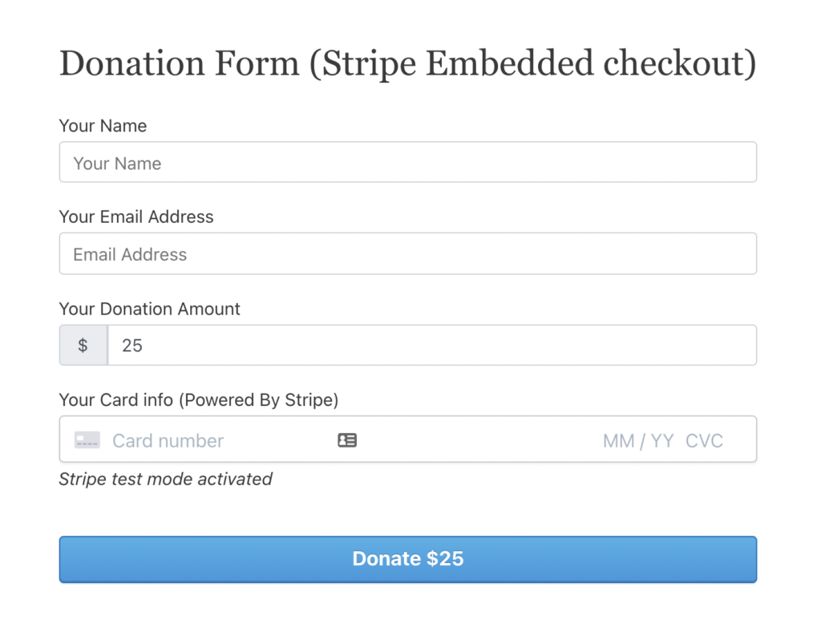Image resolution: width=821 pixels, height=644 pixels.
Task: Click the MM / YY expiry field
Action: tap(638, 441)
